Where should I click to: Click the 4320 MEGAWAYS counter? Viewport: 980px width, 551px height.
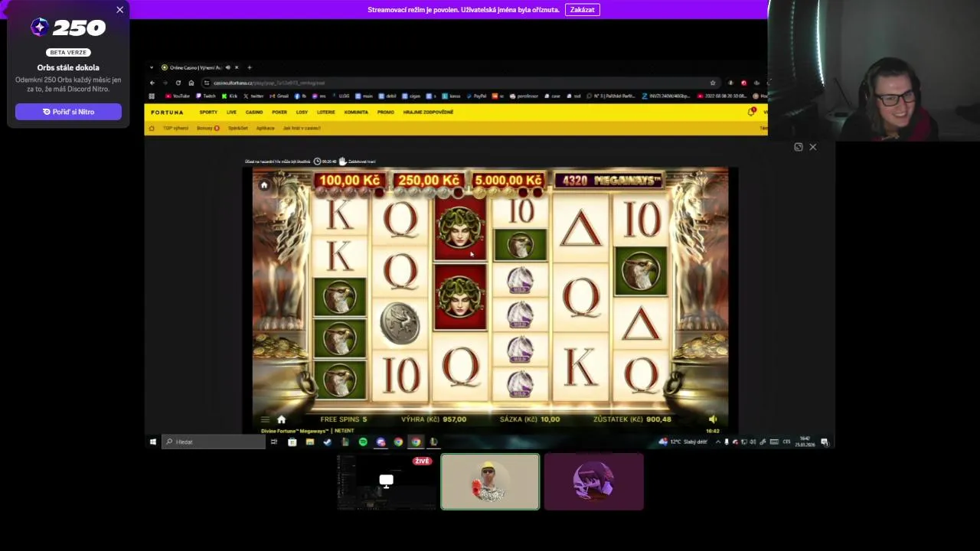tap(610, 181)
